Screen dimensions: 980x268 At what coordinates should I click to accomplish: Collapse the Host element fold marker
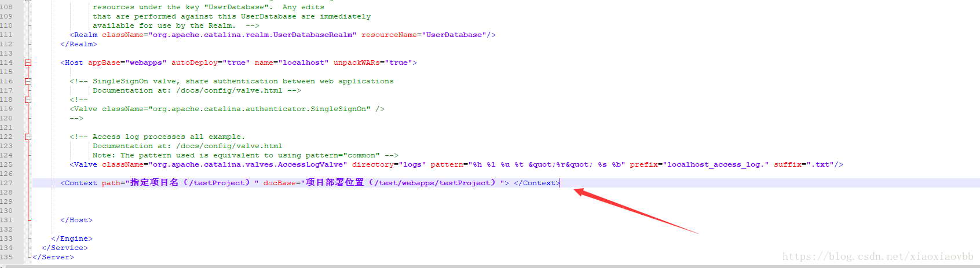[x=28, y=63]
